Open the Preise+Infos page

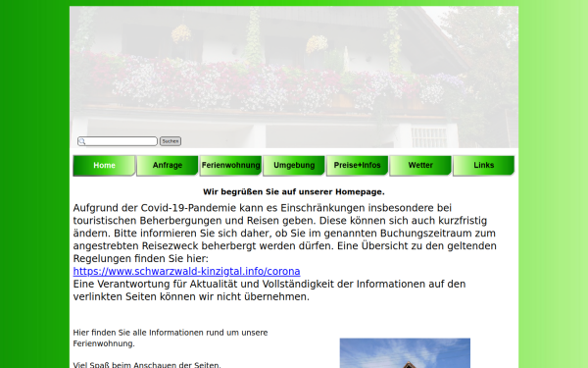click(358, 166)
